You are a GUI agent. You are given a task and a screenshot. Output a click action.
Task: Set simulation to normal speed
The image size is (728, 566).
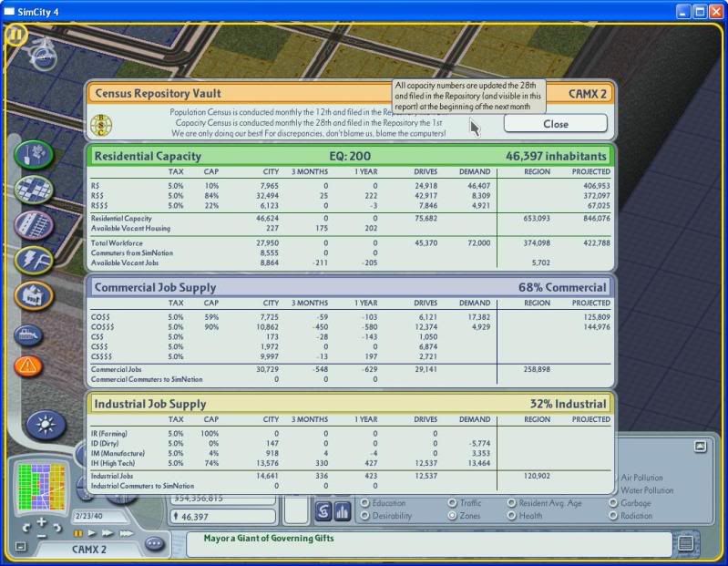coord(92,533)
